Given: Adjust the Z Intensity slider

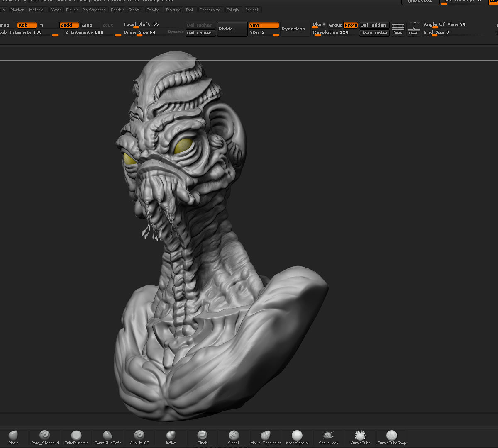Looking at the screenshot, I should [x=92, y=33].
